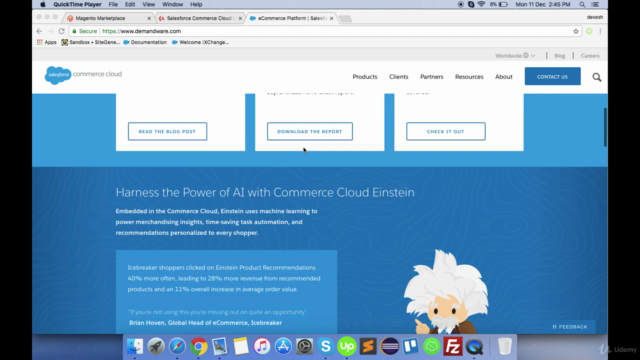This screenshot has height=360, width=640.
Task: Click the Check It Out button
Action: pos(446,131)
